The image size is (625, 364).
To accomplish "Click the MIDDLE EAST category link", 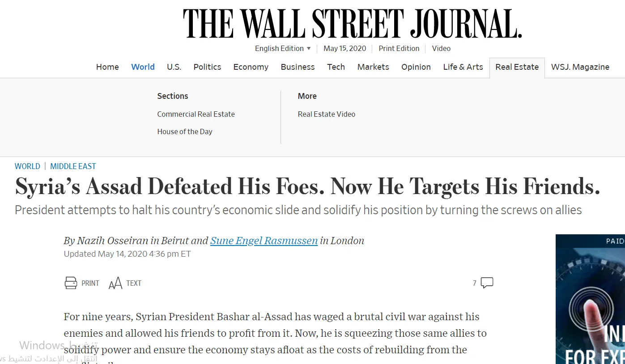I will [x=73, y=166].
